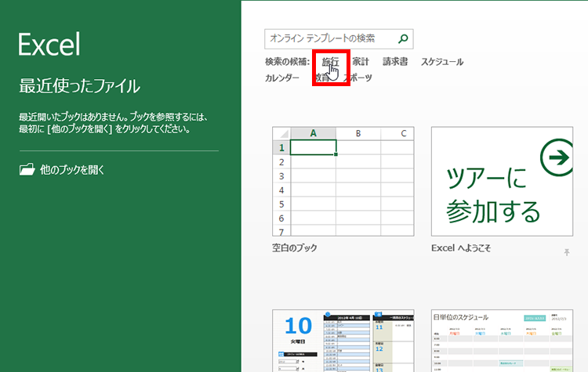The width and height of the screenshot is (588, 372).
Task: Select the カレンダー search suggestion
Action: point(282,78)
